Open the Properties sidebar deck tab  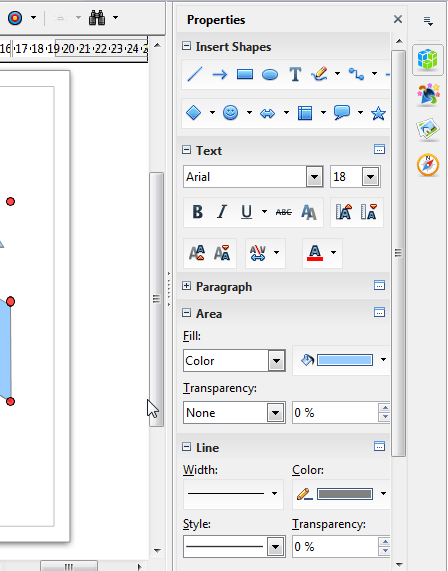click(428, 59)
